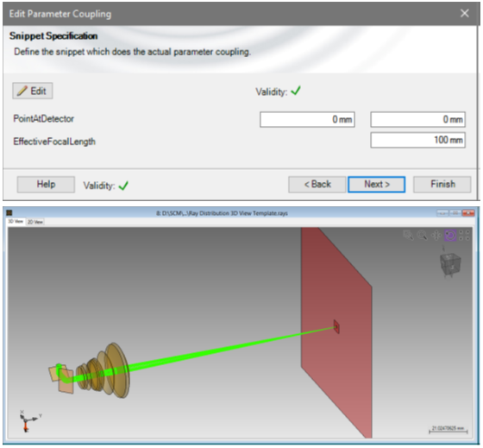The image size is (483, 448).
Task: Click the XYZ coordinate axes indicator
Action: [28, 420]
